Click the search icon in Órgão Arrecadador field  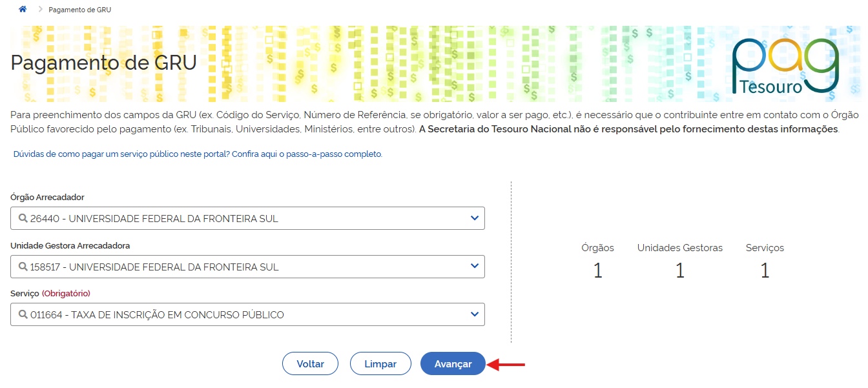(x=23, y=219)
